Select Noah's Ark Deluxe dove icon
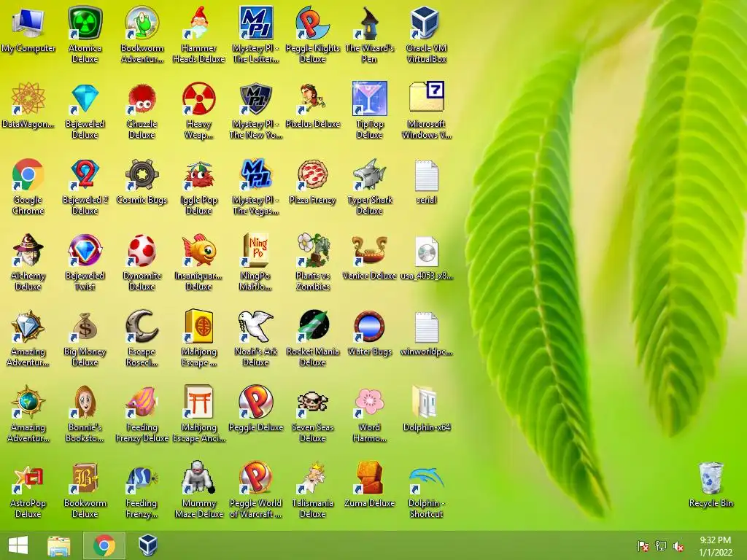This screenshot has width=747, height=560. pos(255,327)
